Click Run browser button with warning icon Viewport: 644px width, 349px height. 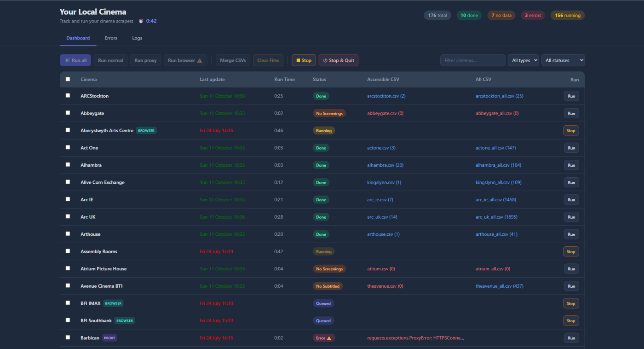[x=185, y=60]
